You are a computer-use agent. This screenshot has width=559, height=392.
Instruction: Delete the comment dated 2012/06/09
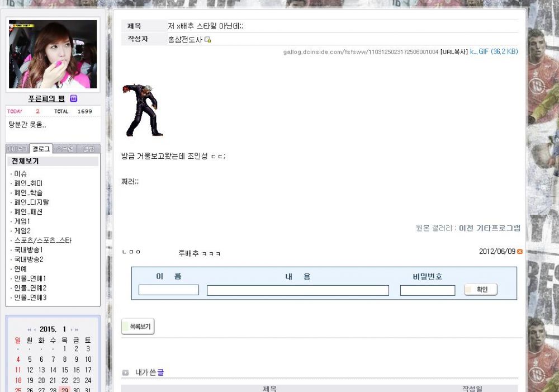(520, 252)
